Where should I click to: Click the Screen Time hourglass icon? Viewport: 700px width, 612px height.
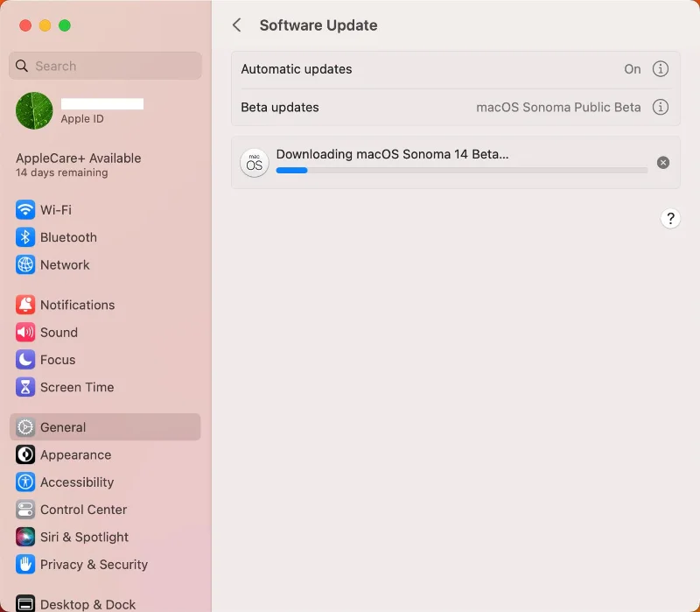pos(25,387)
